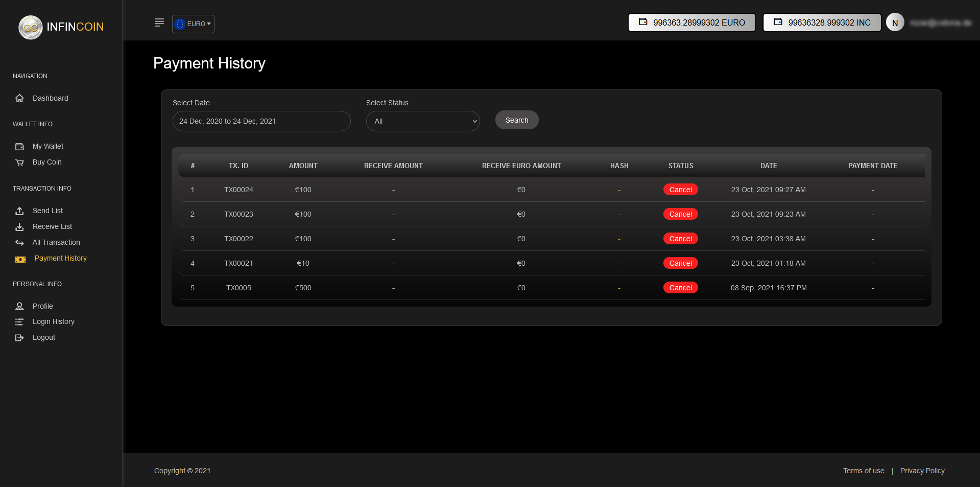The image size is (980, 487).
Task: Open the Profile menu item
Action: [43, 306]
